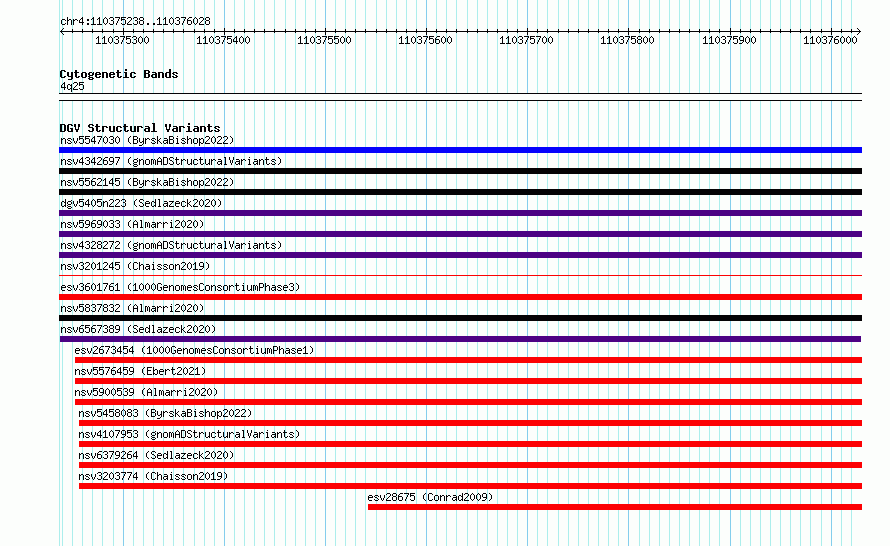Click ruler position 110375800
890x546 pixels.
point(628,40)
